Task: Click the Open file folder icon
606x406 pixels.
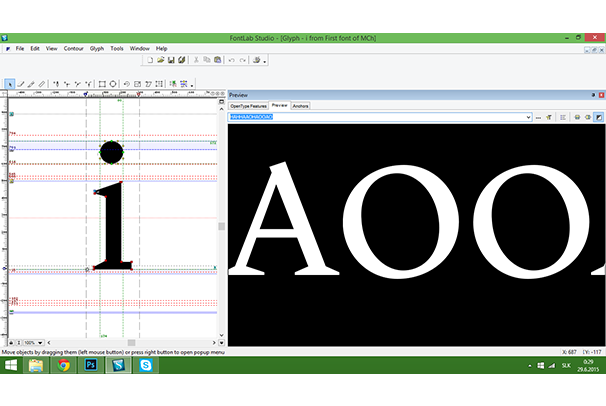Action: tap(160, 60)
